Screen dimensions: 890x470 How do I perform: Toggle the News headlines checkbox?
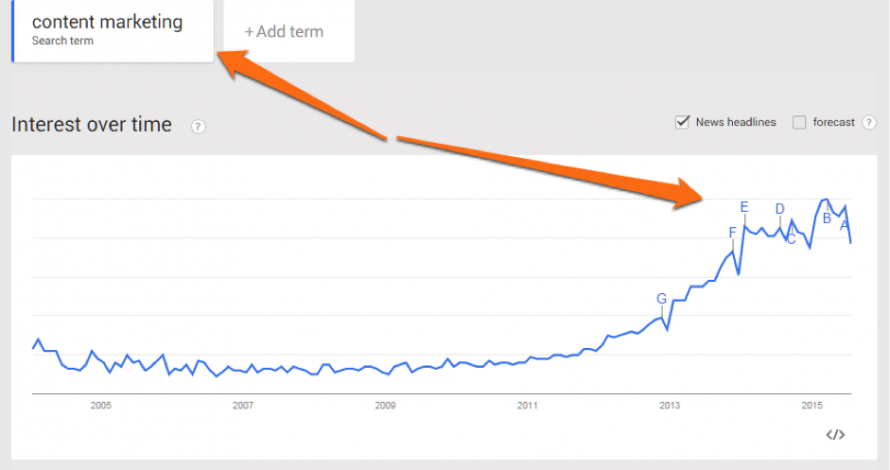point(682,121)
